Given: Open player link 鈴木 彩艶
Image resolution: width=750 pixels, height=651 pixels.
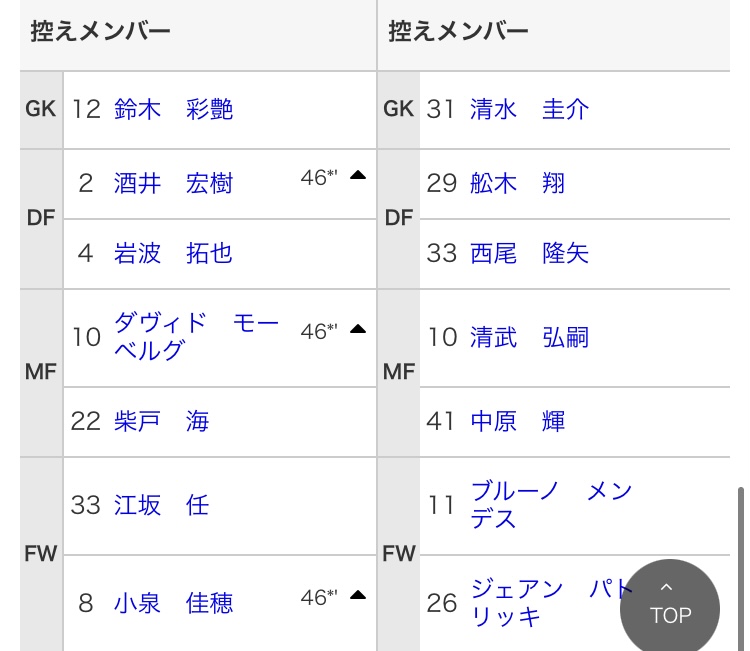Looking at the screenshot, I should (x=173, y=109).
